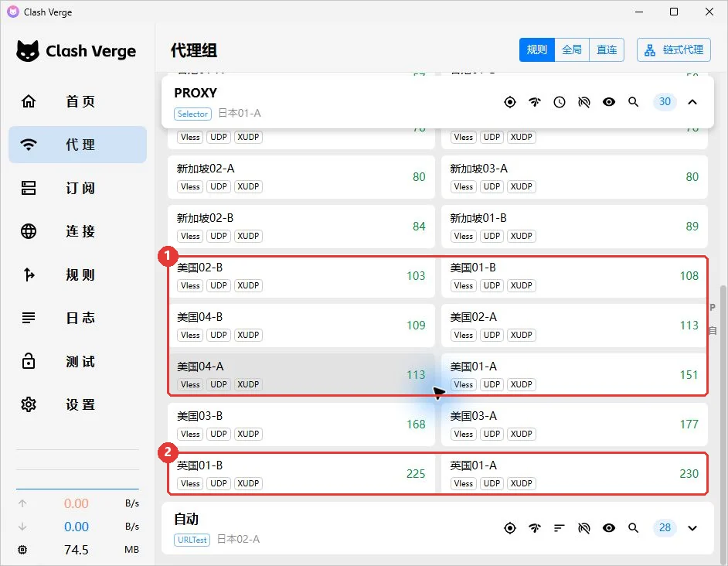Locate current node in 自动 group
Viewport: 728px width, 566px height.
(x=510, y=528)
